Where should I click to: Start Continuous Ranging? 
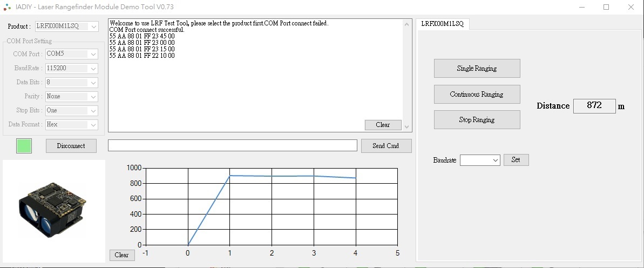pyautogui.click(x=477, y=94)
